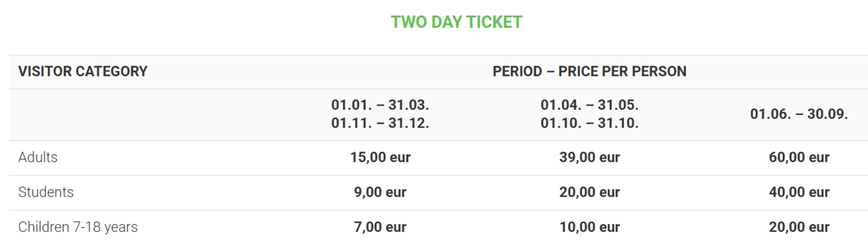Click the 01.06. – 30.09. period header
Image resolution: width=868 pixels, height=248 pixels.
798,114
